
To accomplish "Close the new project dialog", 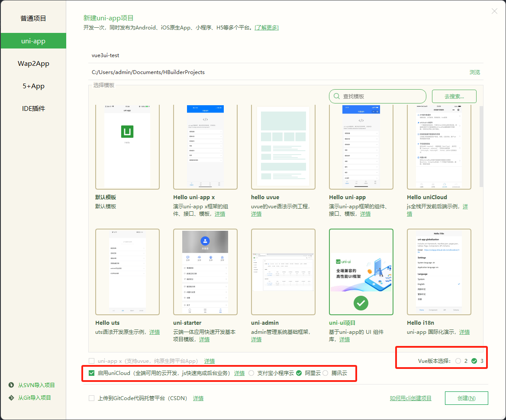I will 494,11.
